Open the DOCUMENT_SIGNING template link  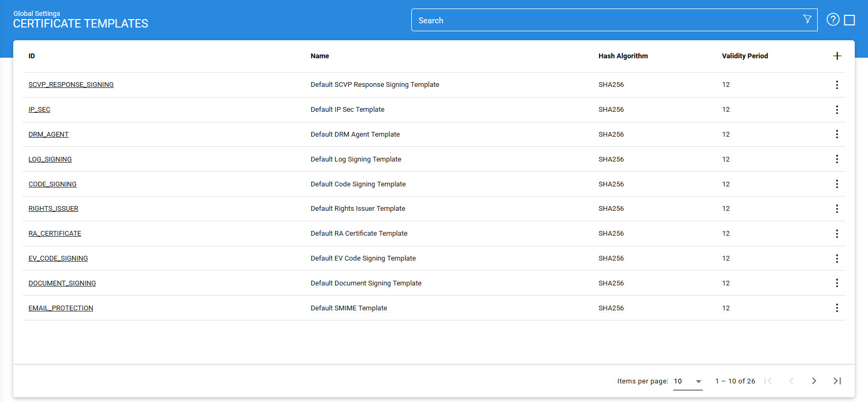[62, 283]
